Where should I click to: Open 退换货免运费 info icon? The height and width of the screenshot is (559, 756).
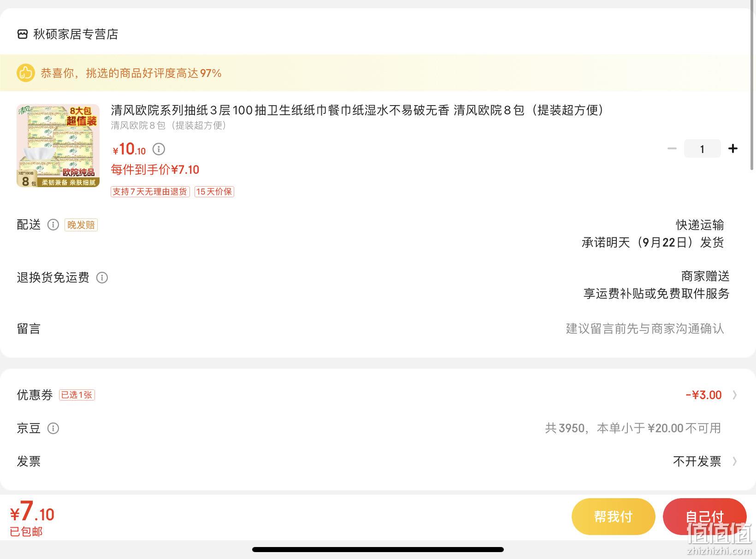[x=102, y=277]
